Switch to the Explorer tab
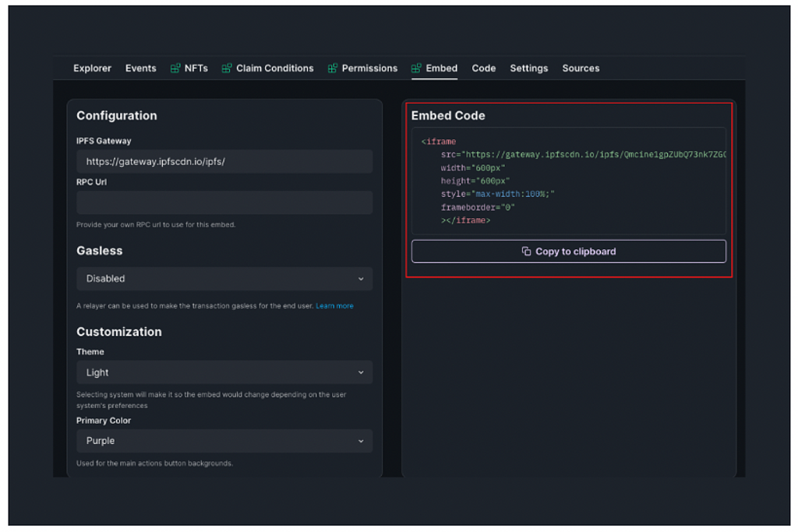Image resolution: width=798 pixels, height=532 pixels. (x=92, y=69)
